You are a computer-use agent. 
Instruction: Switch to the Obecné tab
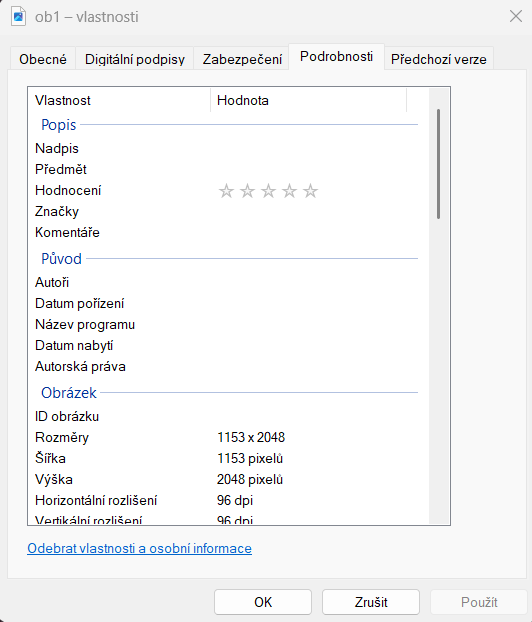click(43, 59)
